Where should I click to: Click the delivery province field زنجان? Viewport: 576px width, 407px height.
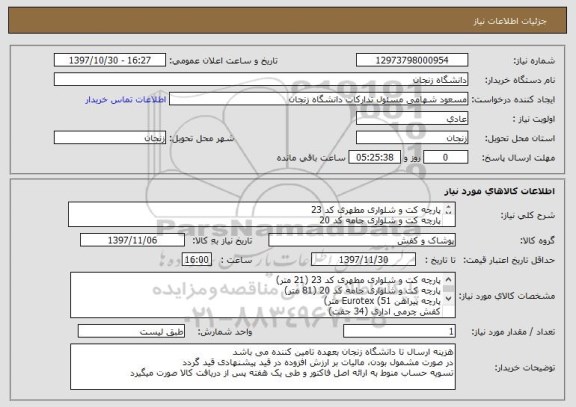(412, 138)
